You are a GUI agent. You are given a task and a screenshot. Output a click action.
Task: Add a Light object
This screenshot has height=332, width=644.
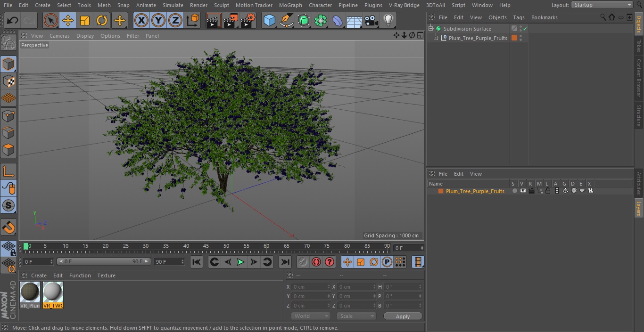click(388, 20)
